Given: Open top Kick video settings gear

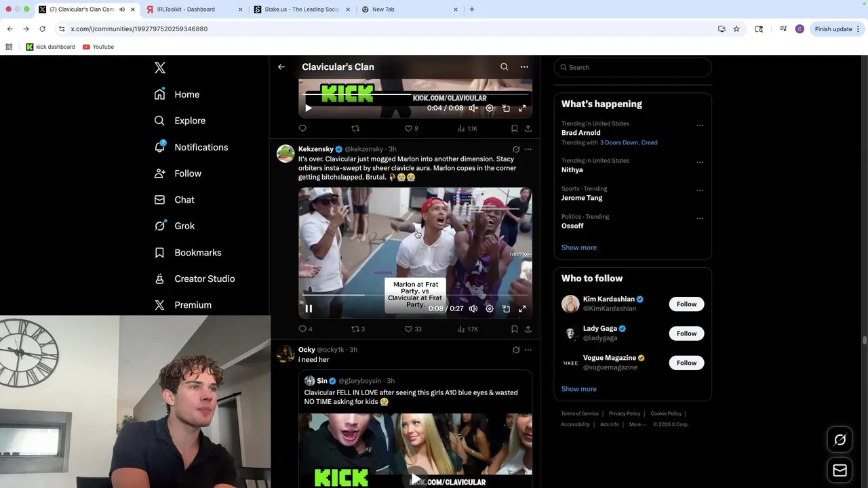Looking at the screenshot, I should pos(490,108).
